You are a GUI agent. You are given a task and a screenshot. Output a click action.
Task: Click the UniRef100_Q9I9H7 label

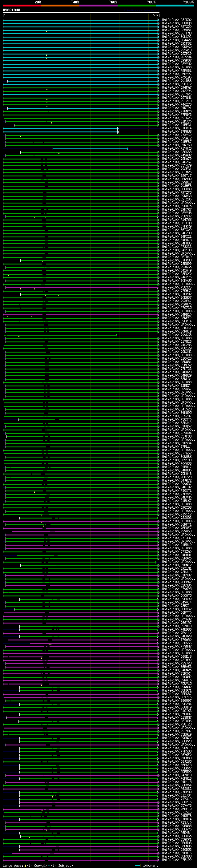[x=177, y=731]
